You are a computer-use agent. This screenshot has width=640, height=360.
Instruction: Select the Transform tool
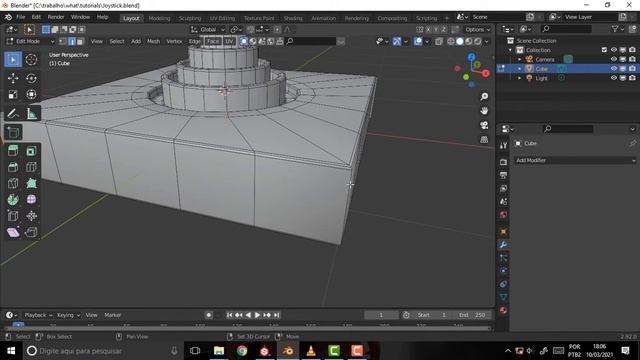[x=31, y=94]
